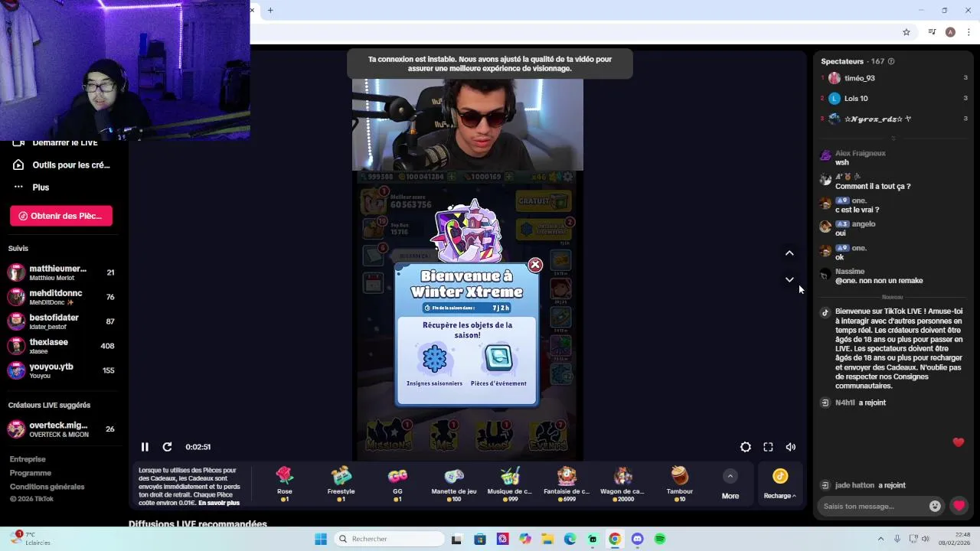
Task: Open Conditions générales footer link
Action: point(47,487)
